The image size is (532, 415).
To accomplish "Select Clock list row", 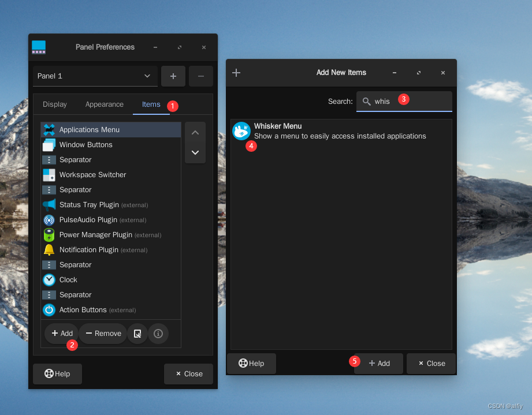I will click(111, 280).
